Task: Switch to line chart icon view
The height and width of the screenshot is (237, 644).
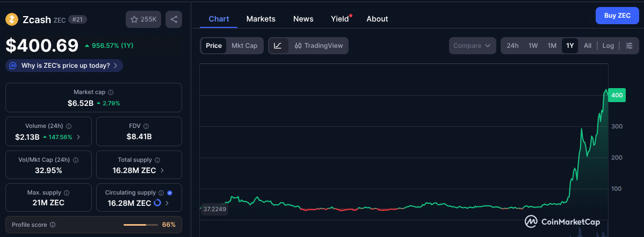Action: point(278,46)
